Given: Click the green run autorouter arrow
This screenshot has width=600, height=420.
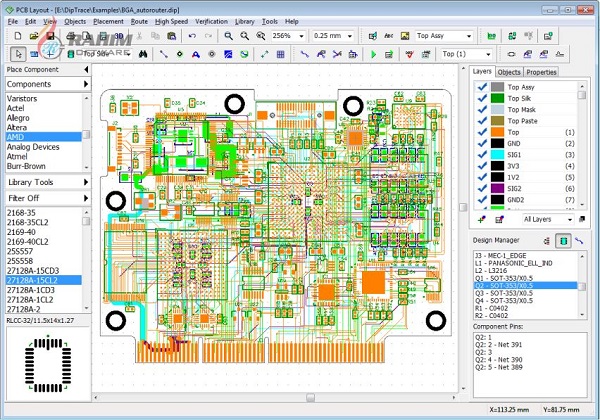Looking at the screenshot, I should [374, 54].
